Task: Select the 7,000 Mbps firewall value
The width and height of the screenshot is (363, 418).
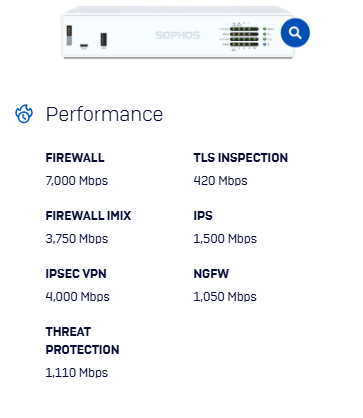Action: tap(77, 181)
